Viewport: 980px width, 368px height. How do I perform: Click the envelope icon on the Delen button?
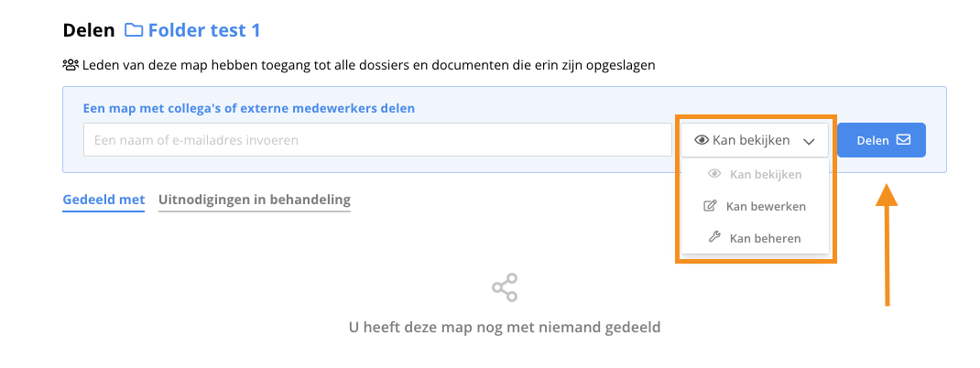pos(903,140)
